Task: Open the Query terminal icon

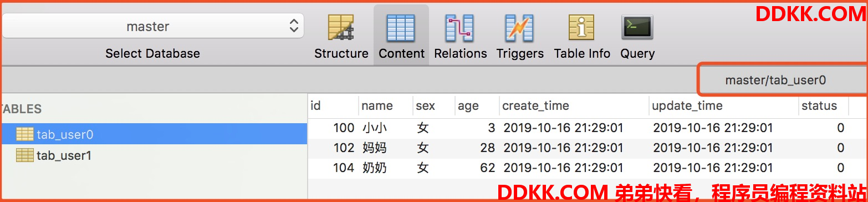Action: [x=637, y=27]
